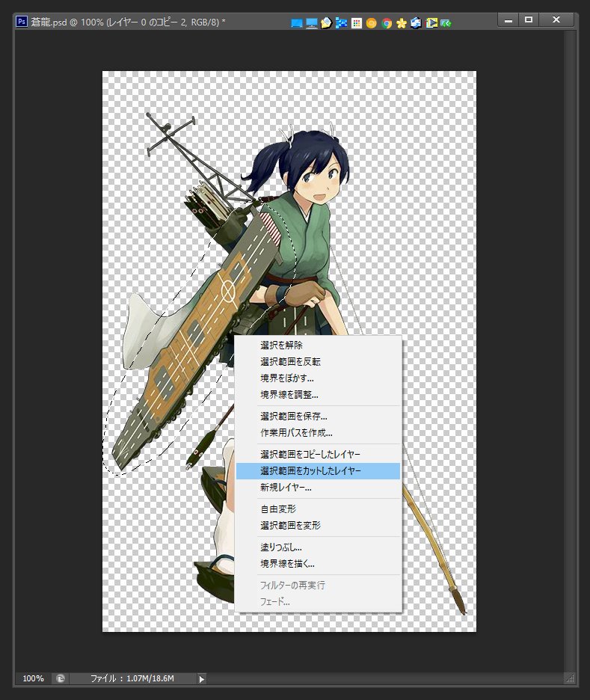Screen dimensions: 590x700
Task: Click the ファイル : 1.07M/18.6M status text
Action: pos(132,678)
